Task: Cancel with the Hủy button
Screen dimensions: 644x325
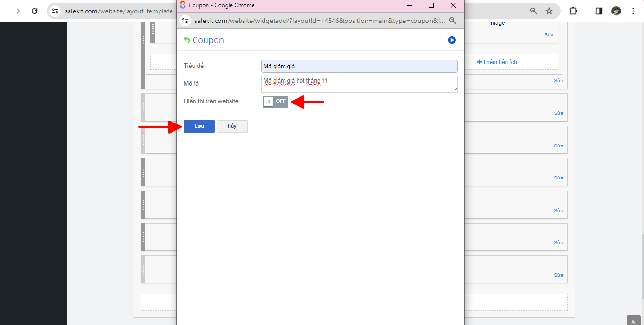Action: [x=232, y=126]
